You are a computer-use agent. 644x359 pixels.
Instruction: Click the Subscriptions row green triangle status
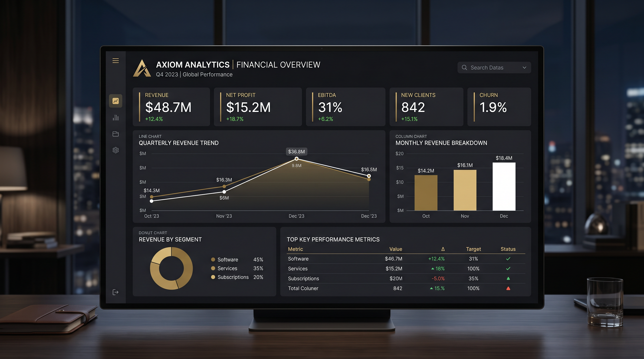(508, 278)
